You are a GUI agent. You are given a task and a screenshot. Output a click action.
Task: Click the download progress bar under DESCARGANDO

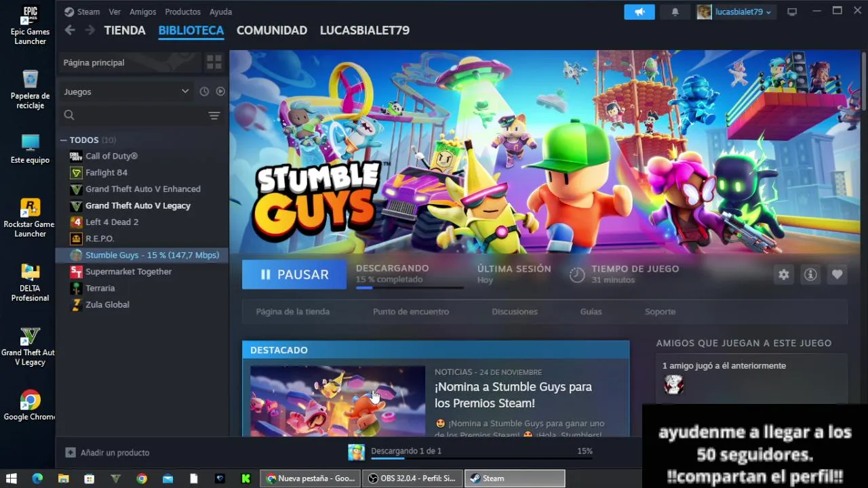pyautogui.click(x=410, y=288)
